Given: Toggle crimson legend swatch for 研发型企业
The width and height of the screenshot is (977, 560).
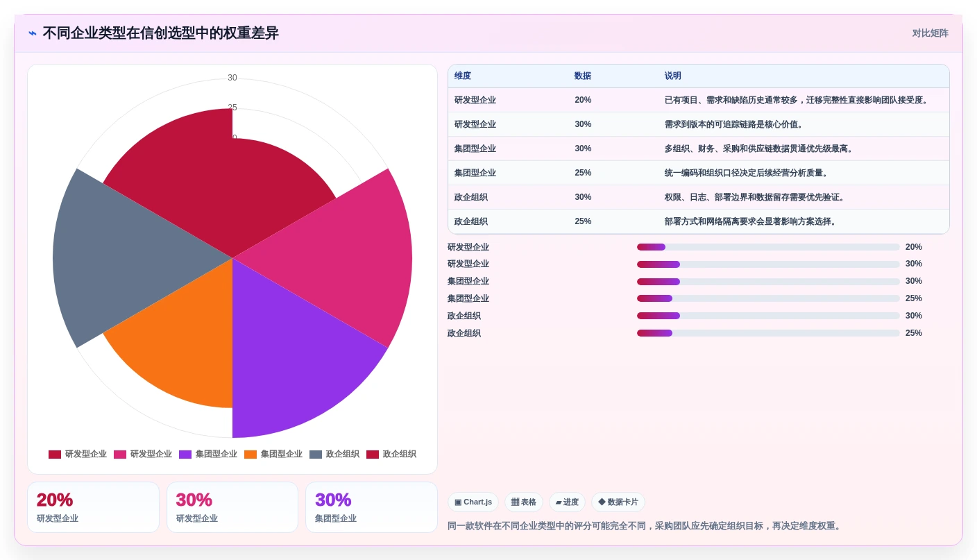Looking at the screenshot, I should click(x=55, y=455).
